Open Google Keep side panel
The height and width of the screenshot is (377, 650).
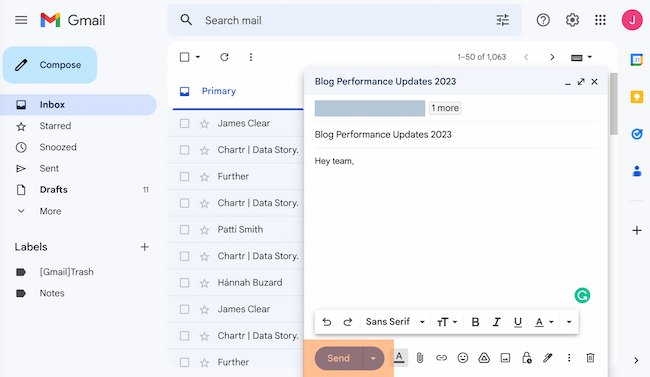pyautogui.click(x=636, y=97)
